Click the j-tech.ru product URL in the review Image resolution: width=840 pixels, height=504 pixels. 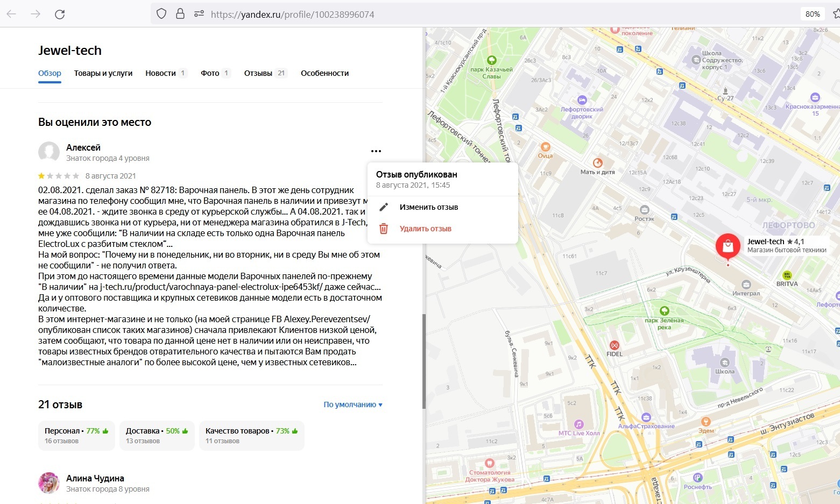pyautogui.click(x=211, y=287)
